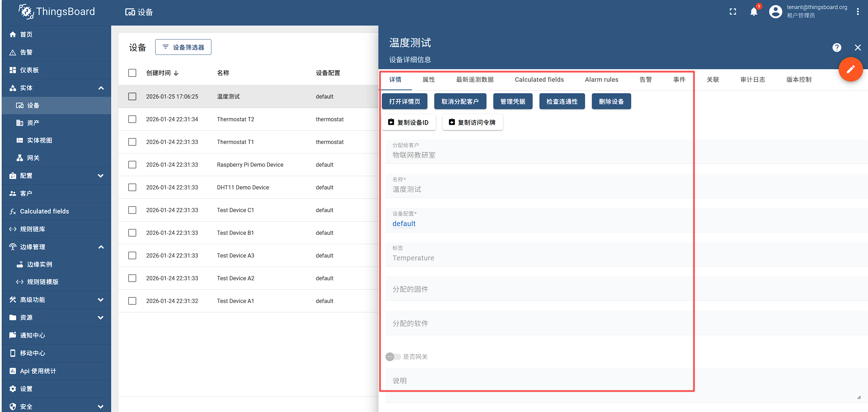
Task: Open the user account options menu
Action: coord(858,12)
